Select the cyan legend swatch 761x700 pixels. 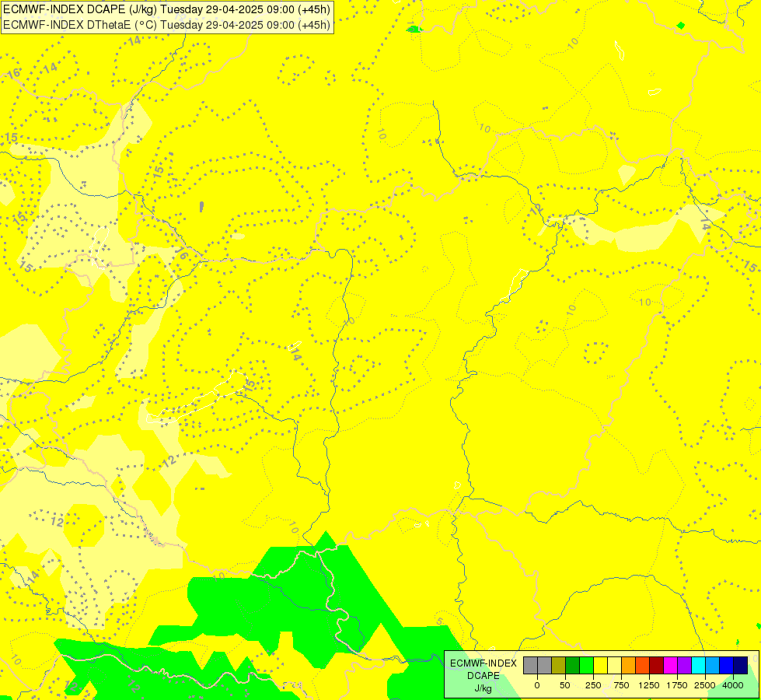click(698, 666)
